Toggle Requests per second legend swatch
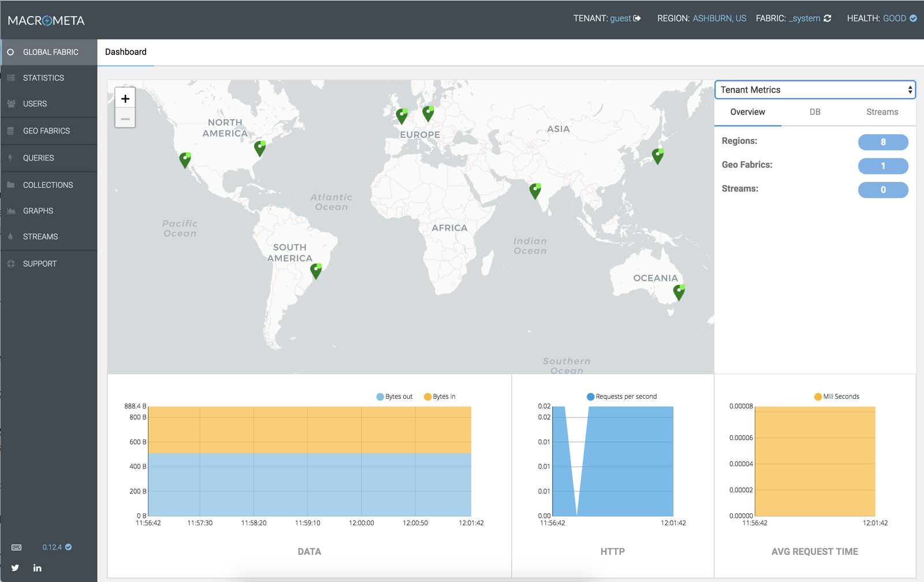Viewport: 924px width, 582px height. tap(590, 396)
